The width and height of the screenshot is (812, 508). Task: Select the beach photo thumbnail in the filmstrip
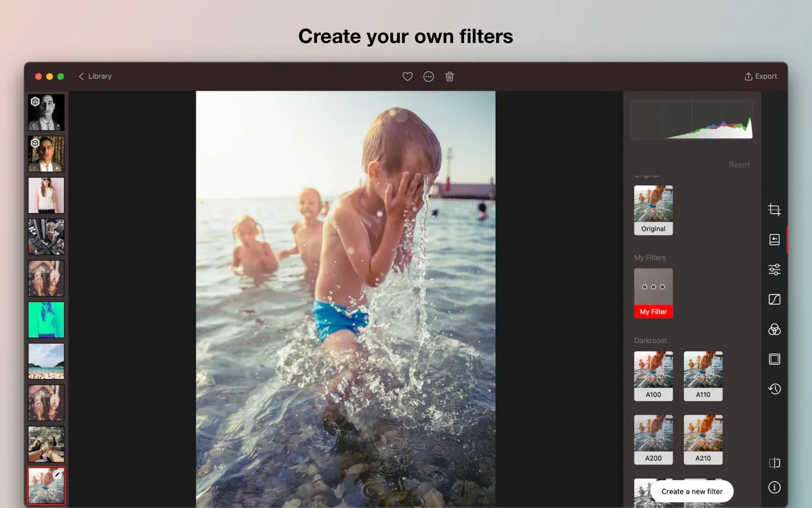pyautogui.click(x=45, y=361)
